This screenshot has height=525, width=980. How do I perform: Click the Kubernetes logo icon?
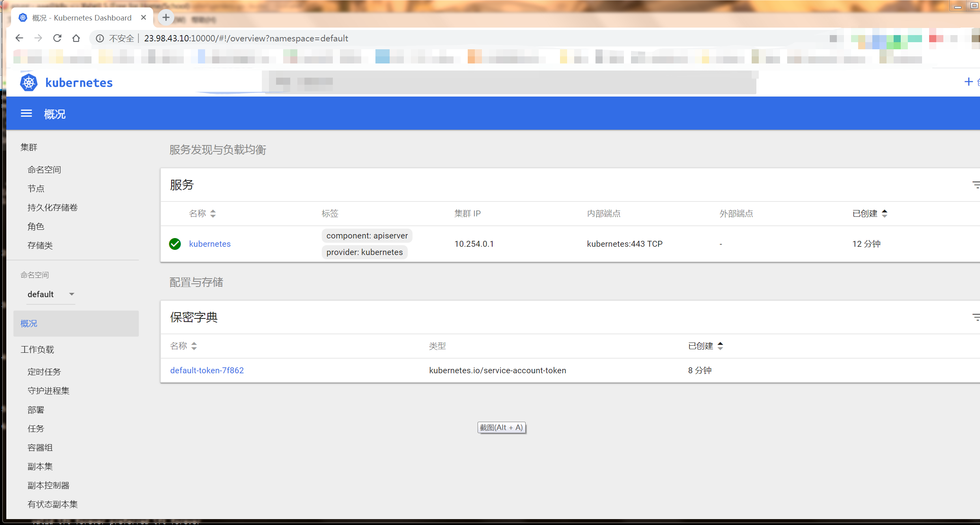pos(29,82)
